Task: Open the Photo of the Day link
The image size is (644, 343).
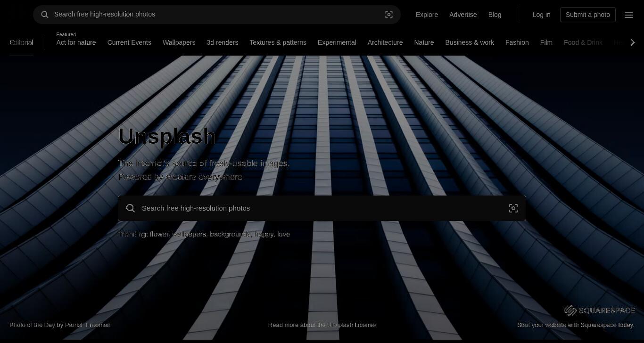Action: 32,325
